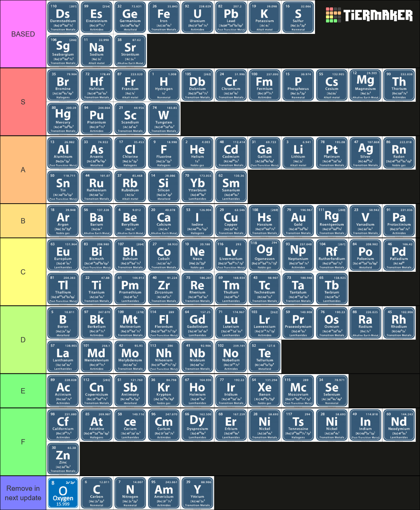Select the Oxygen tile in Remove in next update row

coord(63,493)
